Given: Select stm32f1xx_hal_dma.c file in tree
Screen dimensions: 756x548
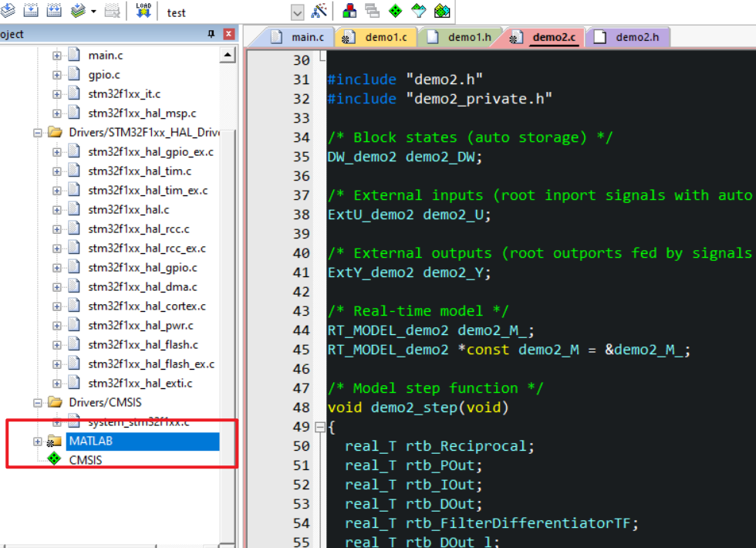Looking at the screenshot, I should [142, 287].
